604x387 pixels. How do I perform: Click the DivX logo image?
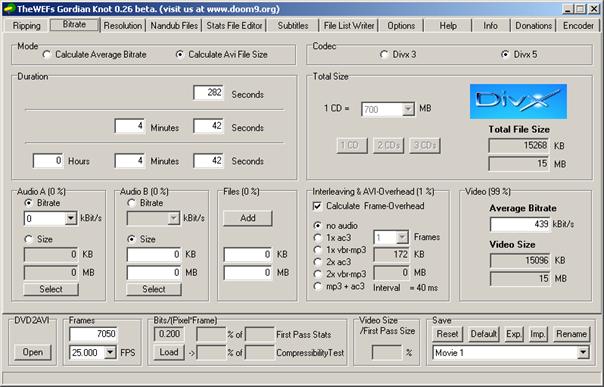(518, 101)
